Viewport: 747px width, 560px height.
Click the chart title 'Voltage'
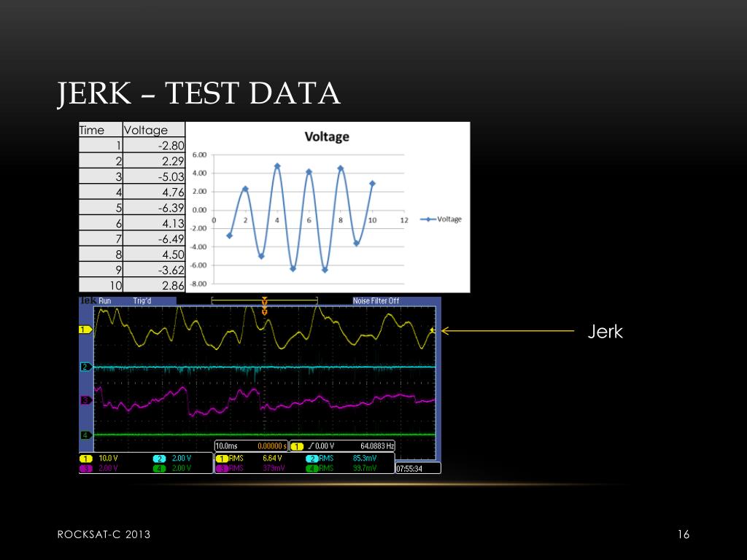pos(327,136)
